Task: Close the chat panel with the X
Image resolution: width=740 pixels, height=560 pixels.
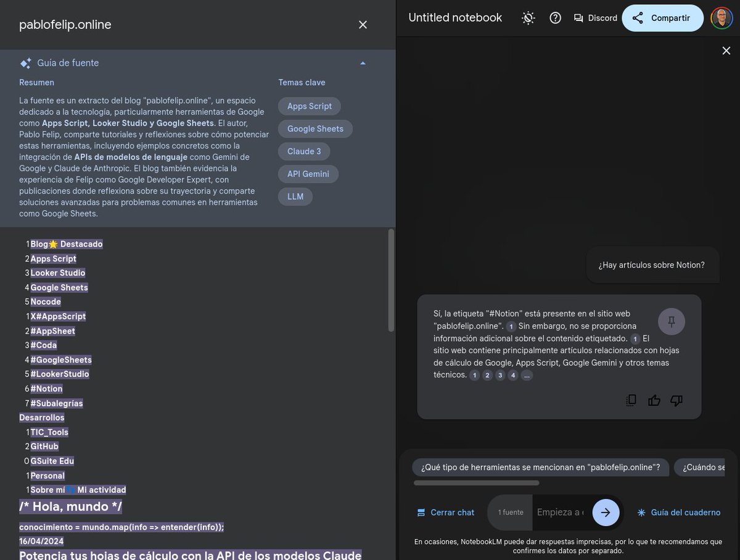Action: coord(726,51)
